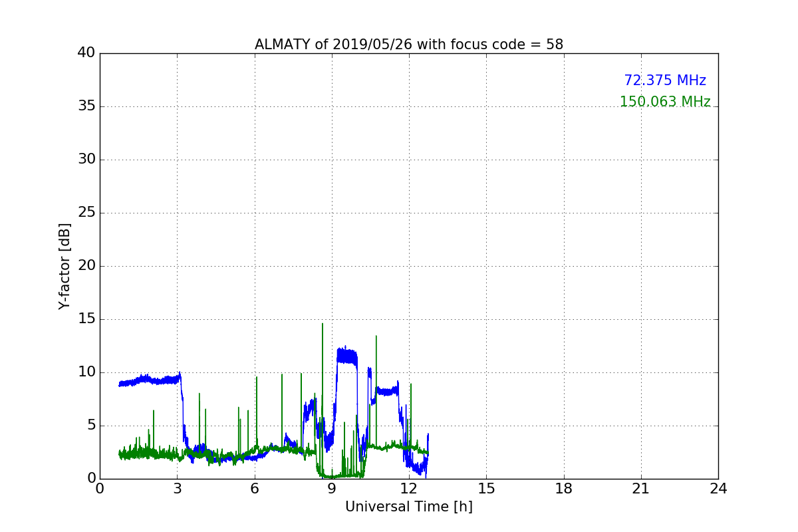Click x-axis tick label 3
This screenshot has height=532, width=798.
tap(177, 489)
